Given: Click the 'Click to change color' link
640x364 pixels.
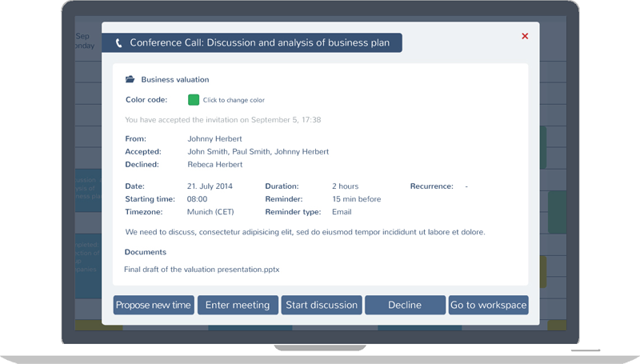Looking at the screenshot, I should [x=234, y=100].
